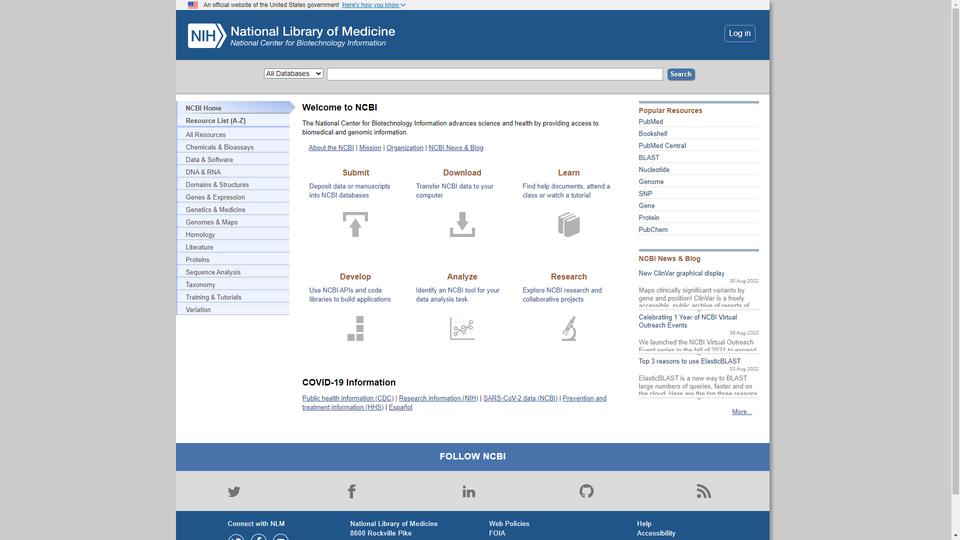Screen dimensions: 960x540
Task: Open New ClinVar graphical display article
Action: coord(681,273)
